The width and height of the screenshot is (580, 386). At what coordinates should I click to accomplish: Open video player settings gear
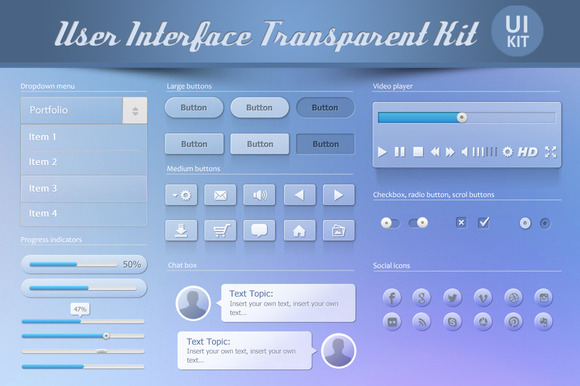click(508, 152)
